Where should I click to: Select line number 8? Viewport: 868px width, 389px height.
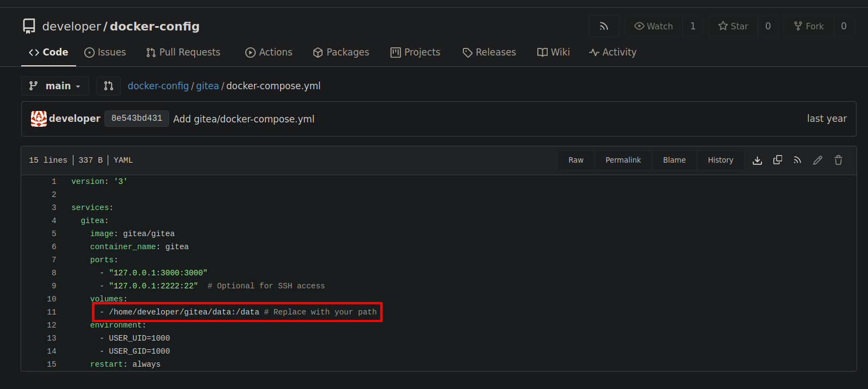click(x=54, y=273)
